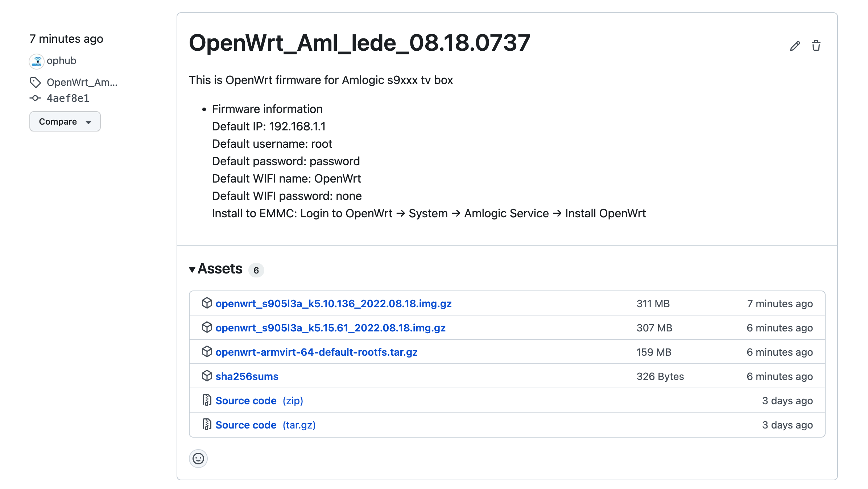This screenshot has height=489, width=868.
Task: Open the emoji reaction picker
Action: pyautogui.click(x=198, y=459)
